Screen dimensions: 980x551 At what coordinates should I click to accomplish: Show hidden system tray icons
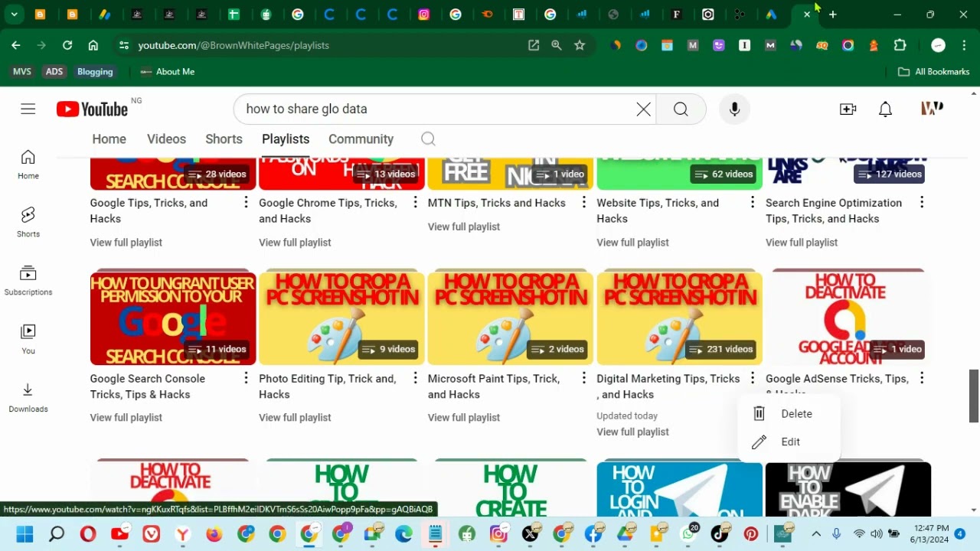(x=816, y=534)
